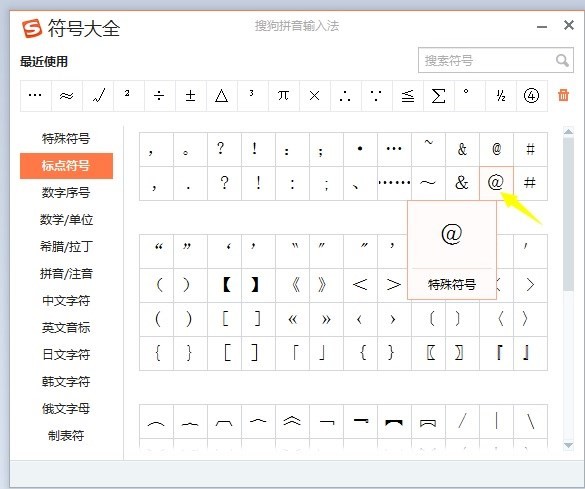585x489 pixels.
Task: Insert the right guillemet » symbol
Action: pyautogui.click(x=326, y=319)
